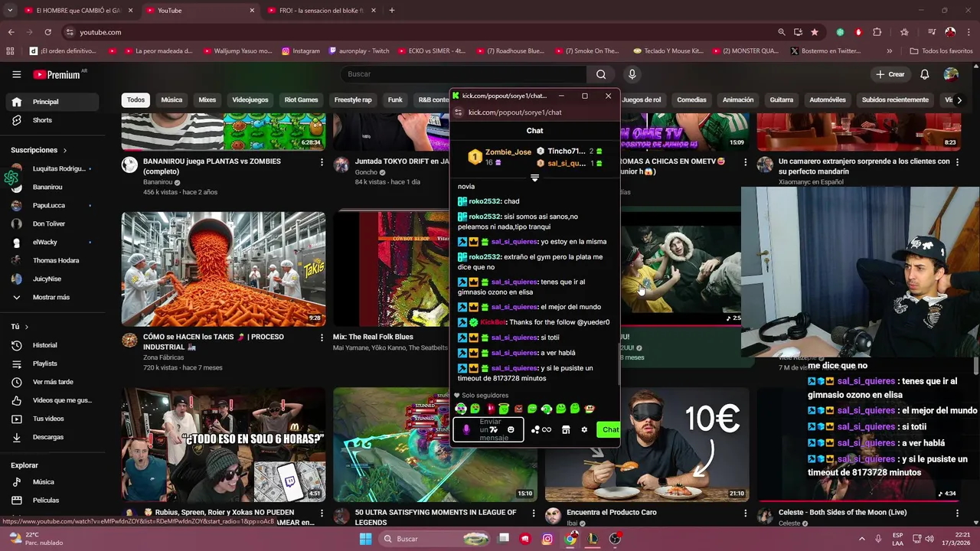Select the Guitarra filter chip
The height and width of the screenshot is (551, 980).
(781, 100)
